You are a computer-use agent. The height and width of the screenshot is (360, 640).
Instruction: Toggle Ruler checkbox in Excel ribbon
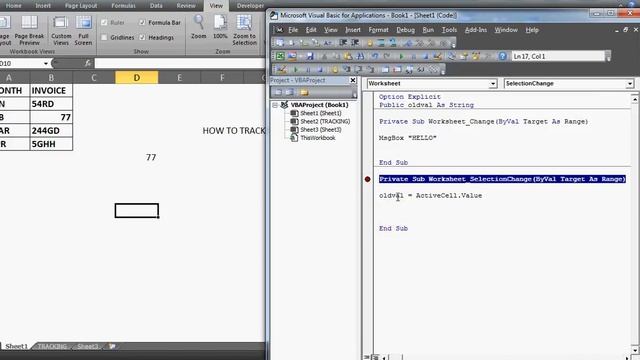pos(104,22)
